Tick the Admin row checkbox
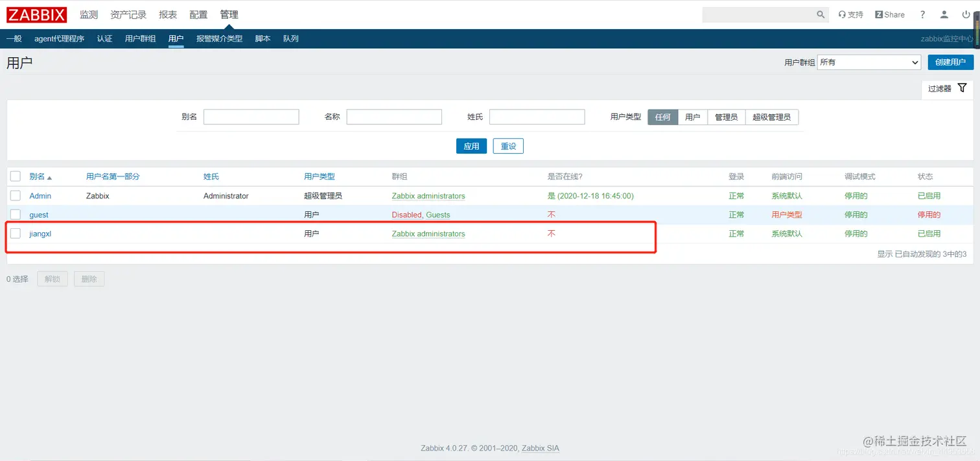 coord(16,196)
